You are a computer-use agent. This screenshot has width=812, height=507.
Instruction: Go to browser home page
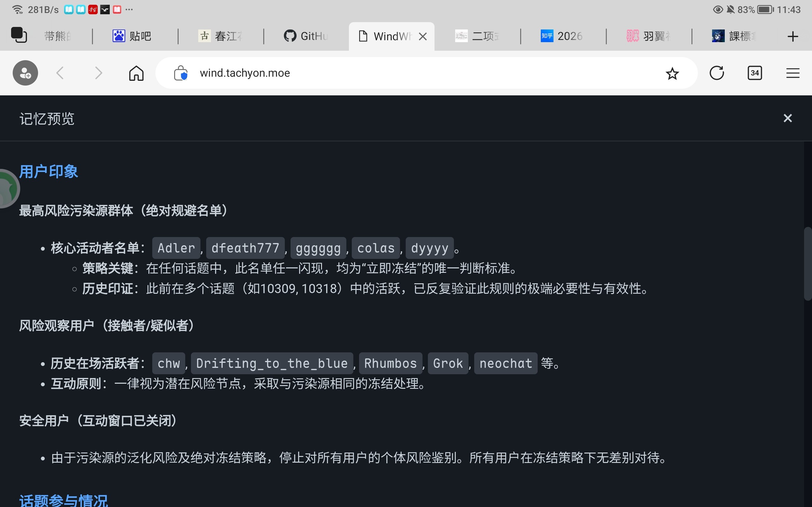[x=136, y=73]
